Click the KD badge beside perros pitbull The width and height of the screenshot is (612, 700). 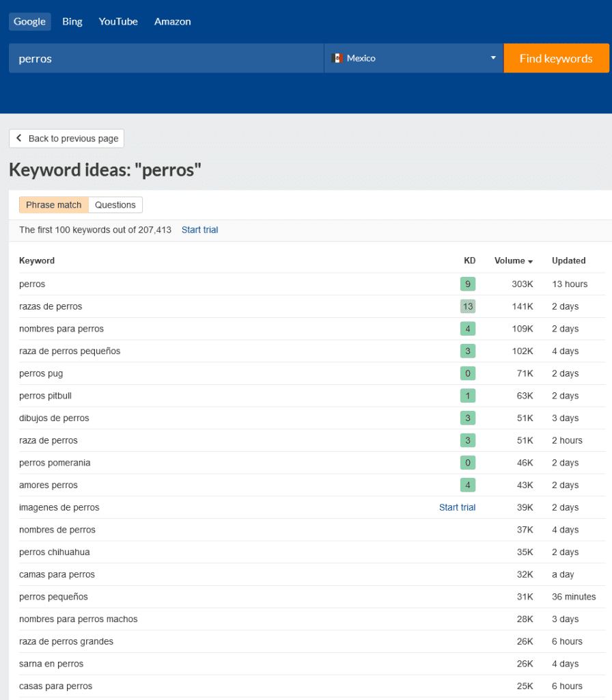point(468,395)
